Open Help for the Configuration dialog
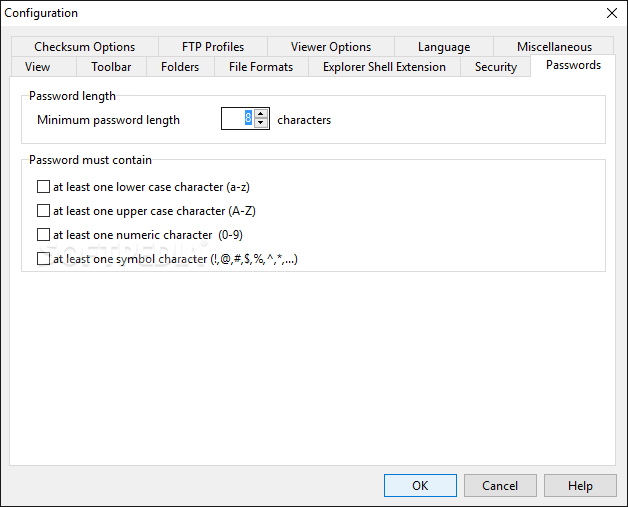The height and width of the screenshot is (507, 628). point(580,486)
